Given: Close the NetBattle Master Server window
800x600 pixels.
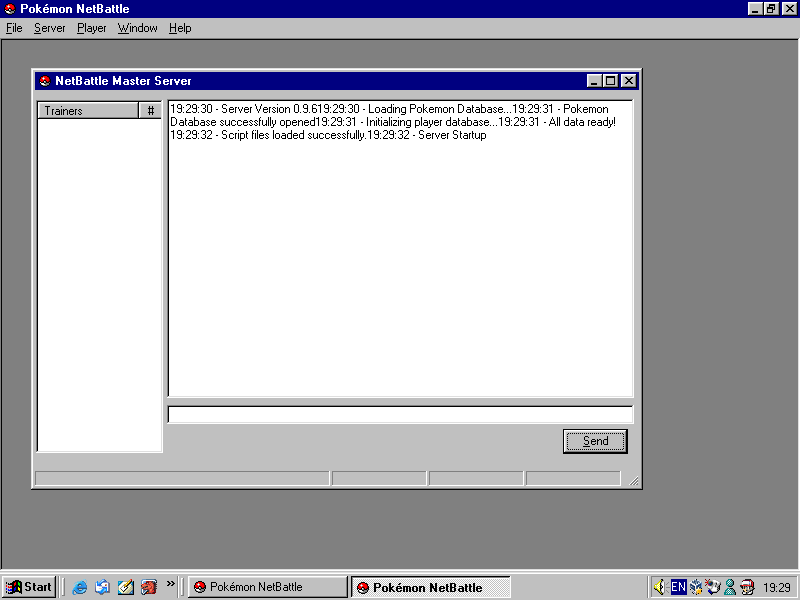Looking at the screenshot, I should coord(629,81).
